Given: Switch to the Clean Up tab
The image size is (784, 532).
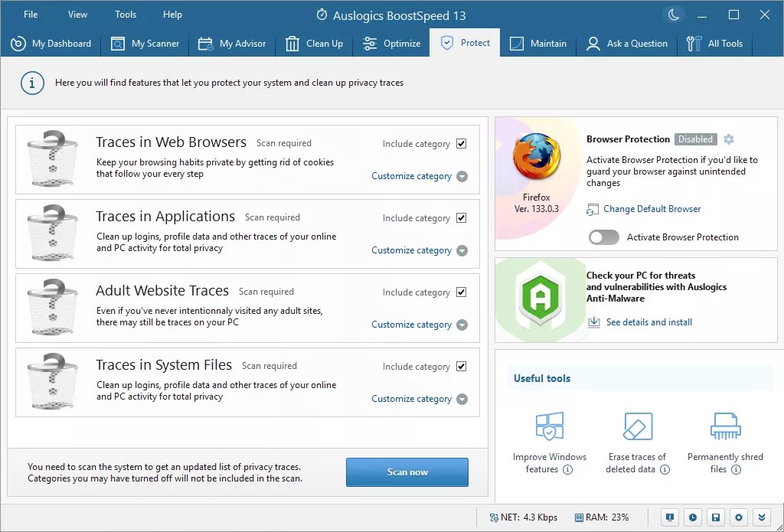Looking at the screenshot, I should pos(314,44).
